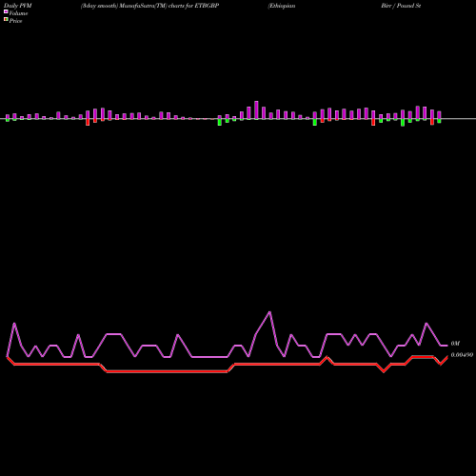Click the MunafaSutra(TM) charts title text

pyautogui.click(x=149, y=6)
